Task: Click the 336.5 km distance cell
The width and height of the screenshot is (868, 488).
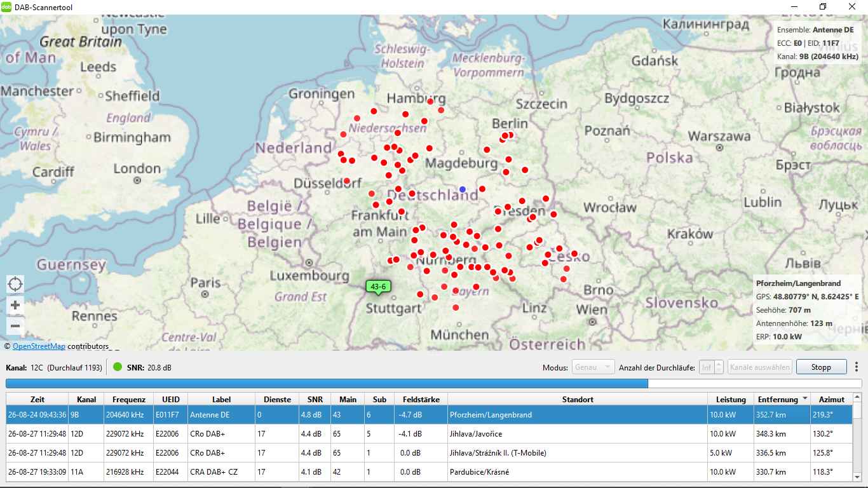Action: [x=782, y=453]
